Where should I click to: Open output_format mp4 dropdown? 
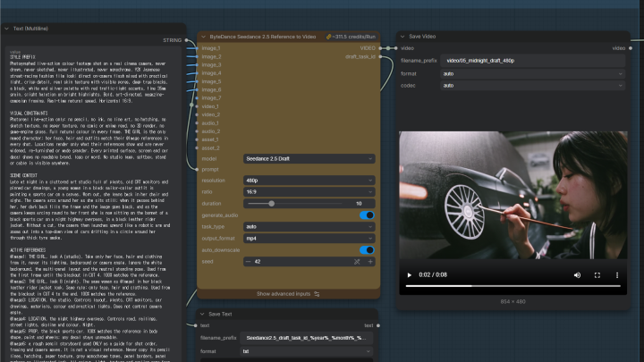[309, 238]
